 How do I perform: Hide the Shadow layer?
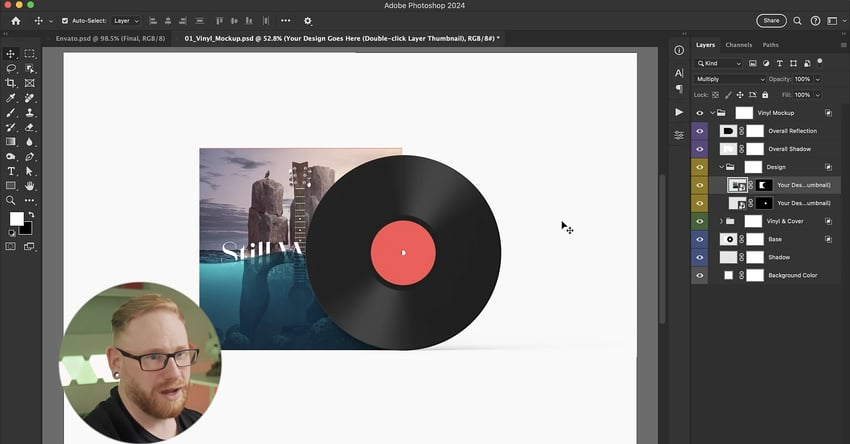(699, 257)
